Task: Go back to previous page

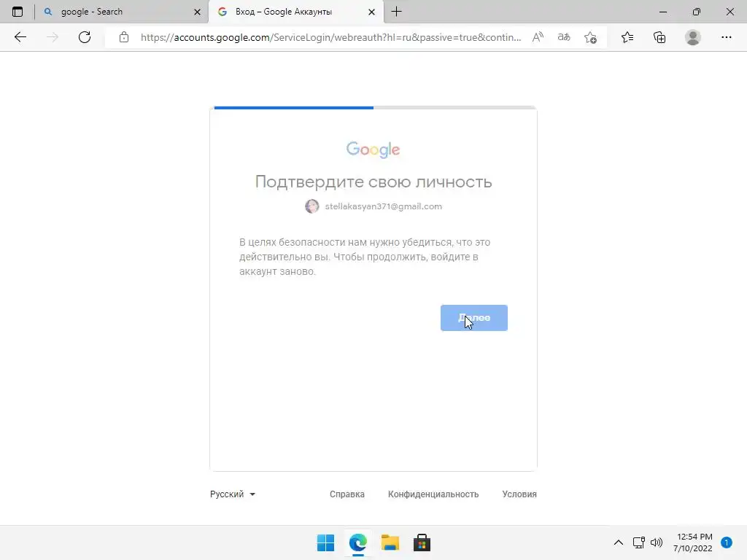Action: (20, 37)
